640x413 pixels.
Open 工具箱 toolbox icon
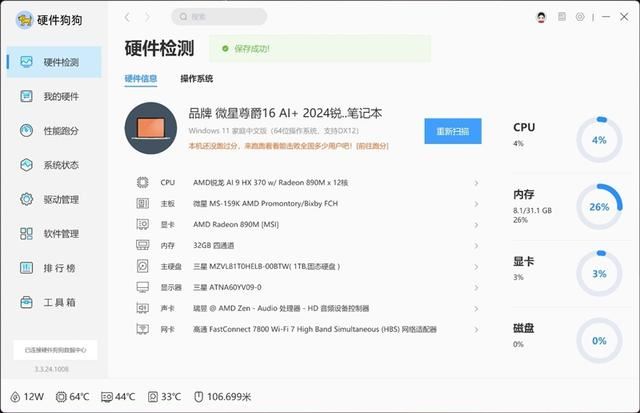click(x=27, y=302)
